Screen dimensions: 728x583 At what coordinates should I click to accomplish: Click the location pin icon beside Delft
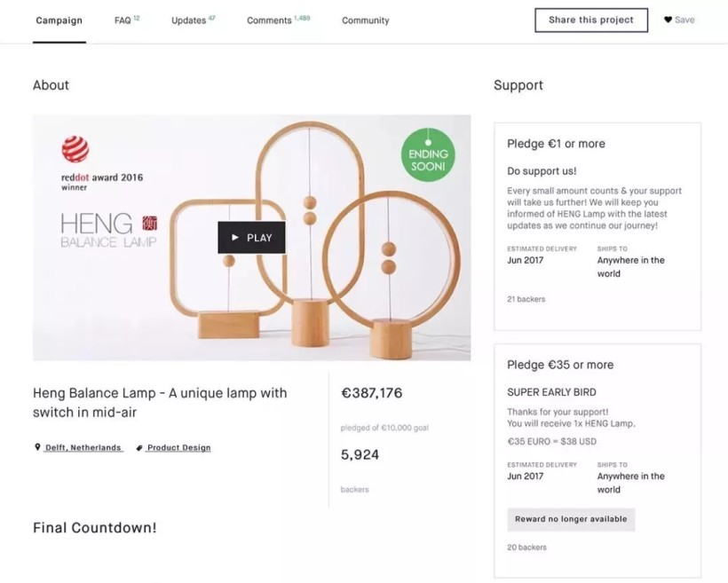point(37,448)
